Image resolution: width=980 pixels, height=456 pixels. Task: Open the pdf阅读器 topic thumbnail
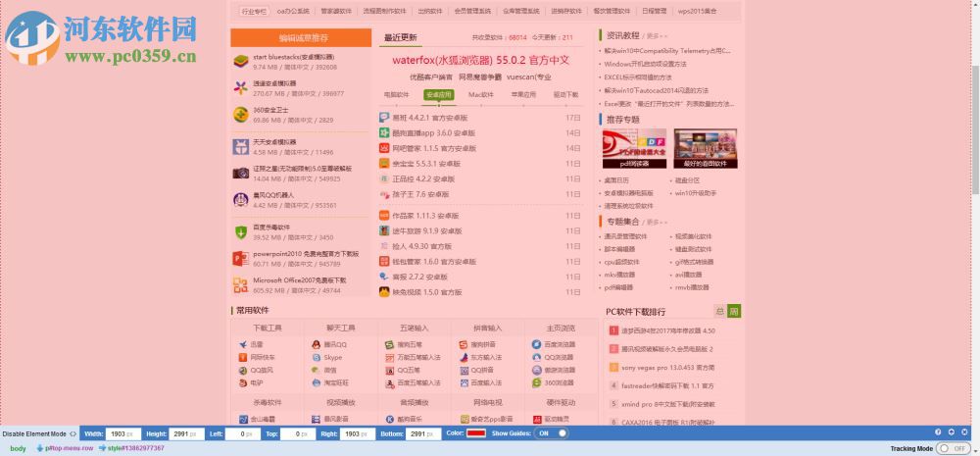pyautogui.click(x=634, y=148)
